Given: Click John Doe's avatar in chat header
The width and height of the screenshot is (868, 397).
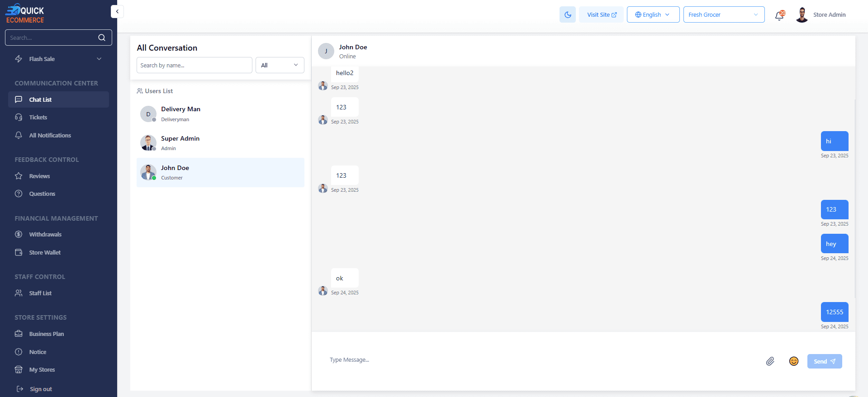Looking at the screenshot, I should point(326,51).
